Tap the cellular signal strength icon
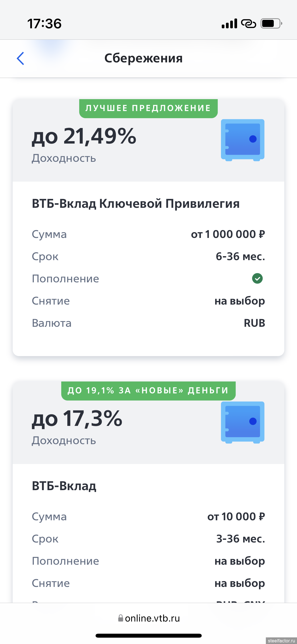 point(229,24)
